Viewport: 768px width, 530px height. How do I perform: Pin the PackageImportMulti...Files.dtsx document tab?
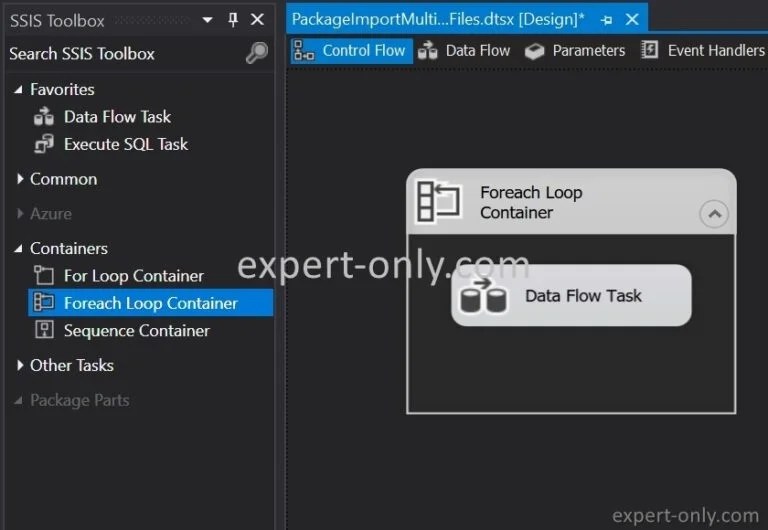pyautogui.click(x=606, y=20)
